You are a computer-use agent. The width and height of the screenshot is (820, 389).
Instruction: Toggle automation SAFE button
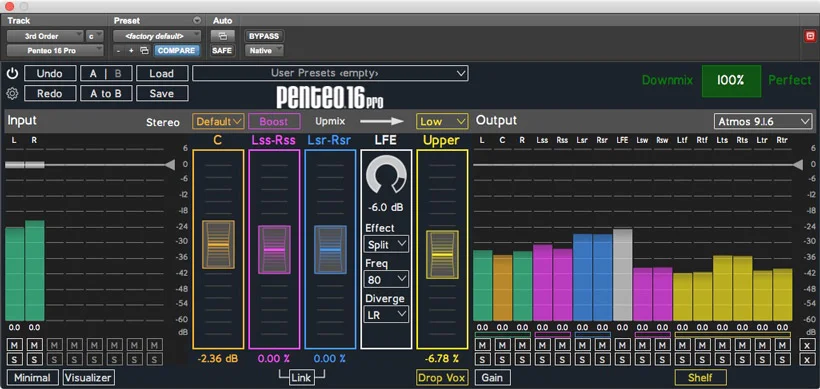pos(222,51)
